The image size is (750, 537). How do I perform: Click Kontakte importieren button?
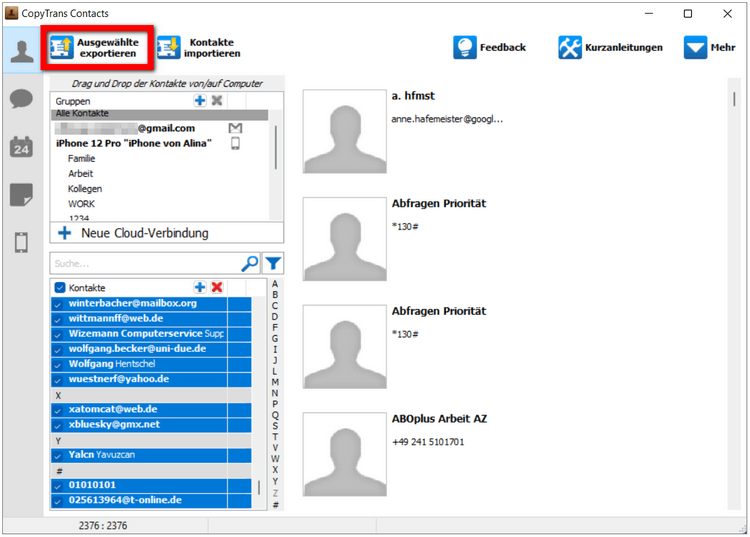[x=199, y=48]
